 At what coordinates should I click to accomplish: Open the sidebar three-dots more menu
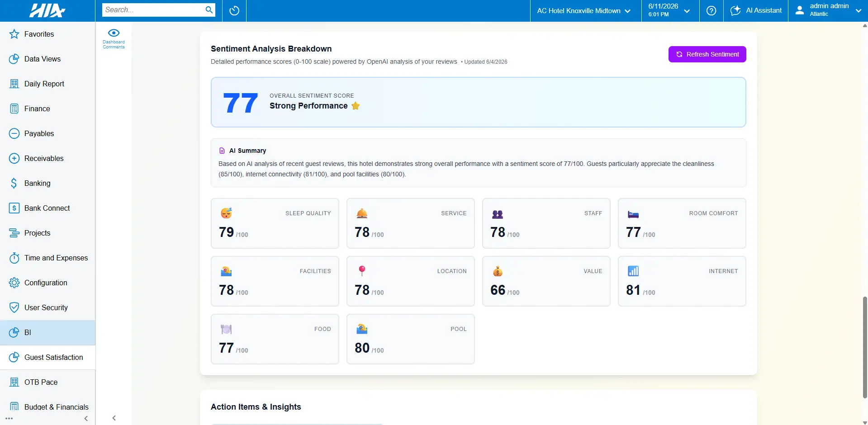click(x=9, y=419)
